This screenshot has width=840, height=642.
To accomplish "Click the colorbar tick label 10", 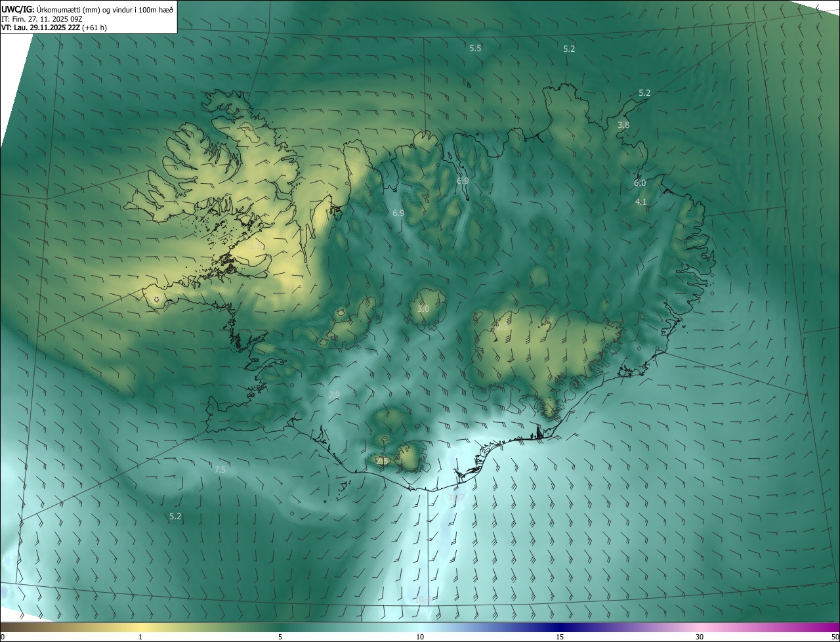I will (x=420, y=637).
